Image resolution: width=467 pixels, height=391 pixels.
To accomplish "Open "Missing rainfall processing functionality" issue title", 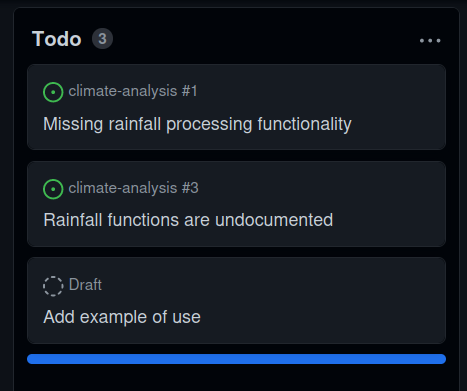I will [197, 124].
